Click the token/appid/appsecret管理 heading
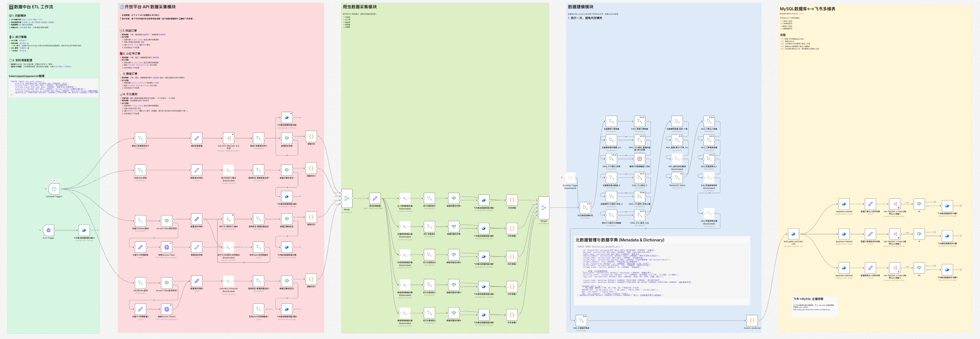980x339 pixels. click(26, 76)
